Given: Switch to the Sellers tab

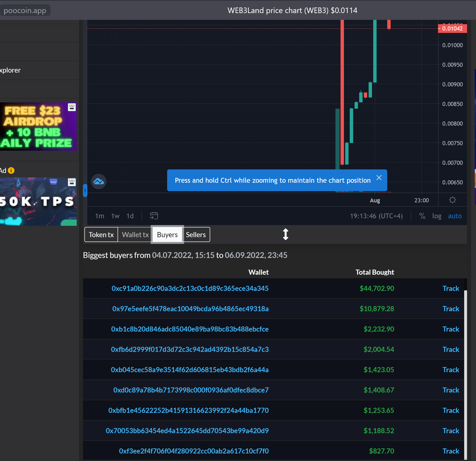Looking at the screenshot, I should pyautogui.click(x=196, y=234).
